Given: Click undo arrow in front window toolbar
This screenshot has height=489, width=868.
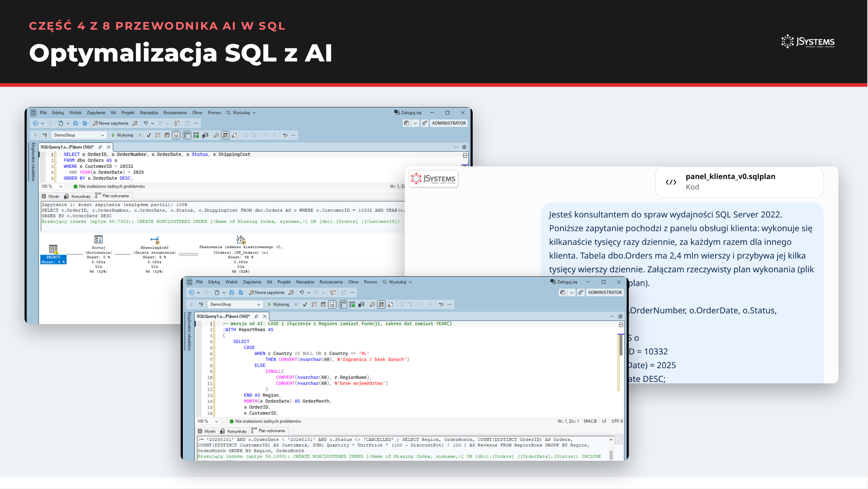Looking at the screenshot, I should pyautogui.click(x=302, y=293).
